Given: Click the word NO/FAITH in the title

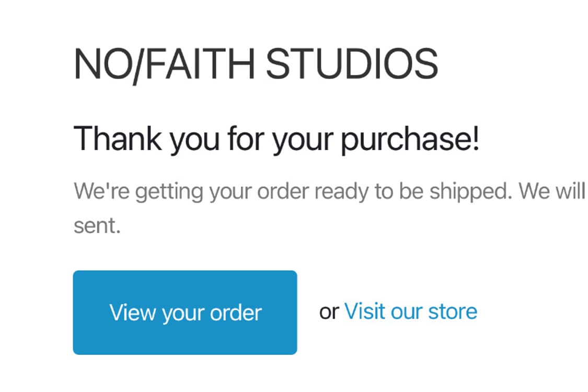Looking at the screenshot, I should point(164,64).
